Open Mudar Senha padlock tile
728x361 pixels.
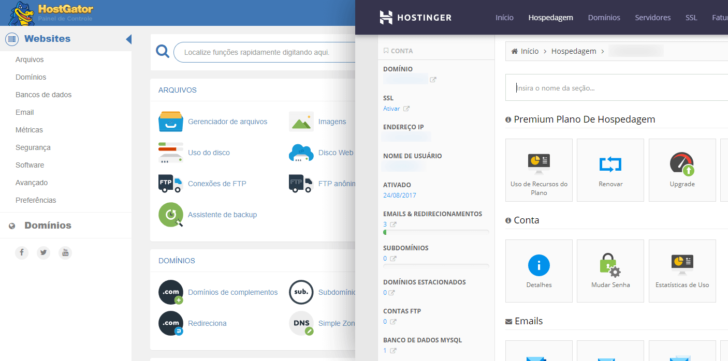point(610,271)
